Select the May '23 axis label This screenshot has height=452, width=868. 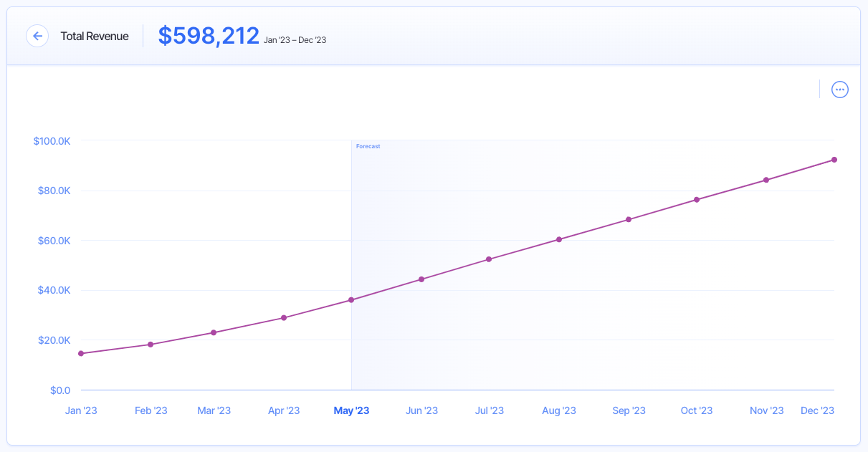click(351, 410)
